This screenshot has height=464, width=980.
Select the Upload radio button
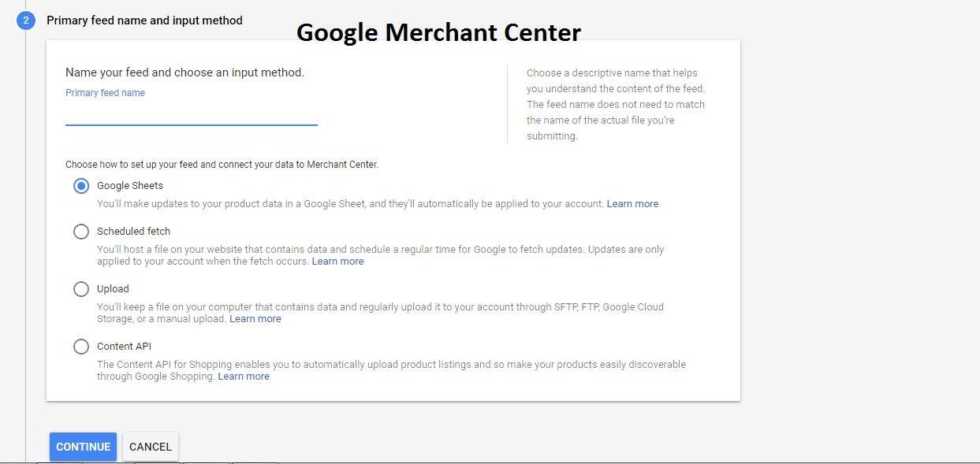(81, 289)
